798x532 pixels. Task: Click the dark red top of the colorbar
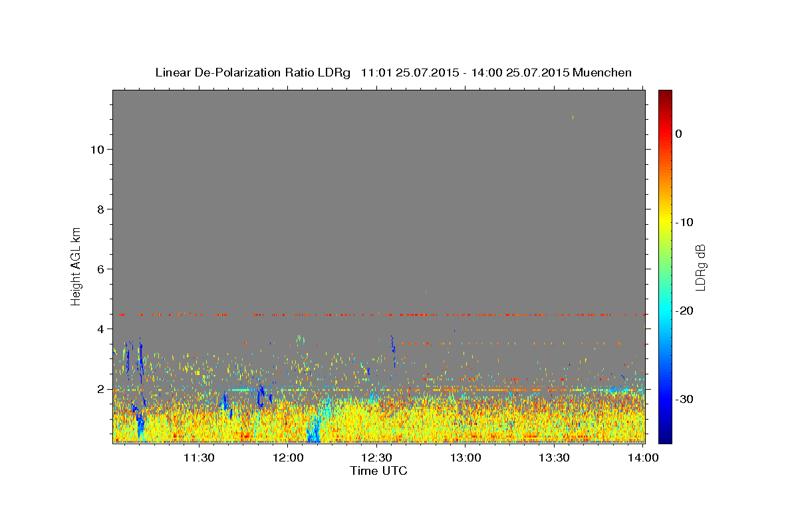(x=665, y=94)
